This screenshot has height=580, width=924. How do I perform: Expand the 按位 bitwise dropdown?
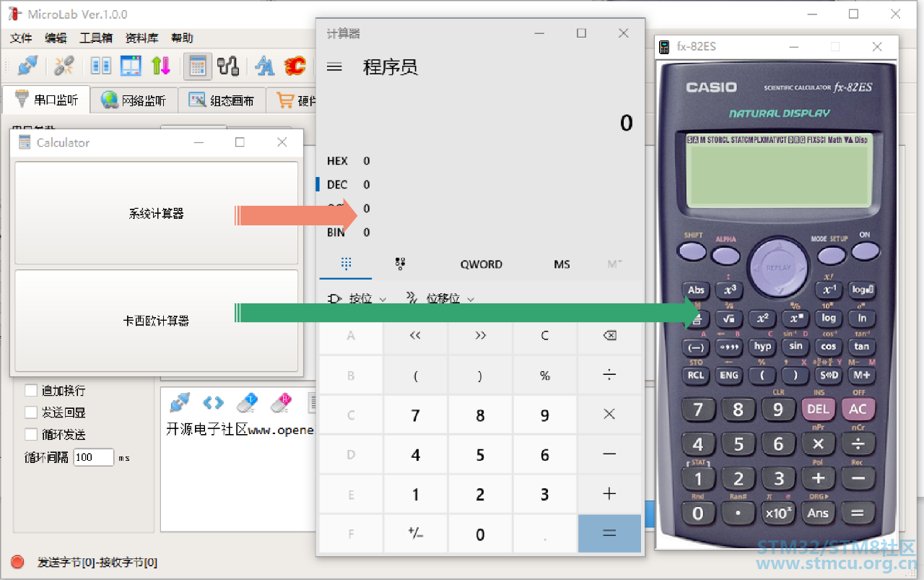pyautogui.click(x=357, y=298)
